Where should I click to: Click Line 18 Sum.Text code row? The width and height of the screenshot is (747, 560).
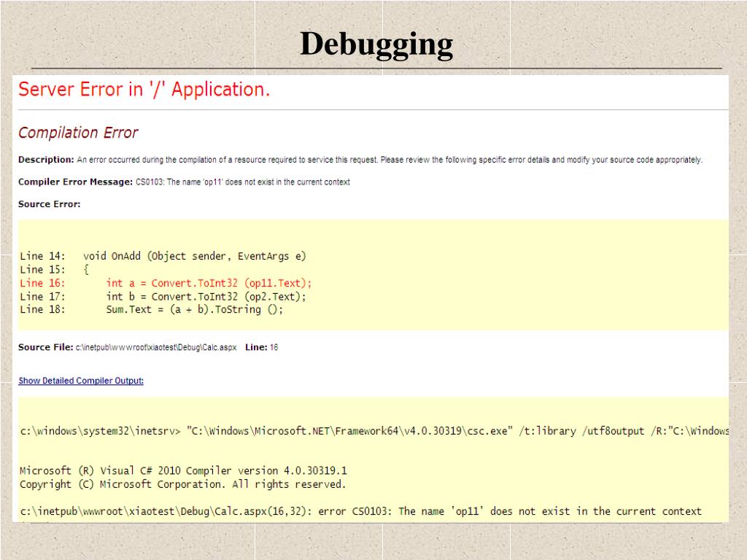tap(152, 309)
